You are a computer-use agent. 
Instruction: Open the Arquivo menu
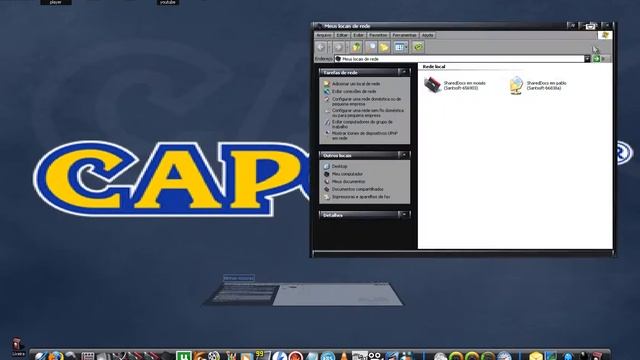[x=324, y=36]
